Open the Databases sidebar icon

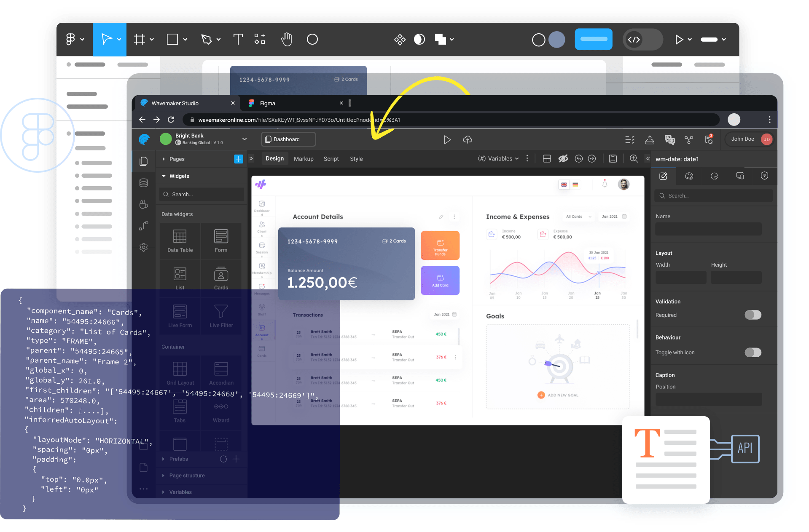(143, 183)
